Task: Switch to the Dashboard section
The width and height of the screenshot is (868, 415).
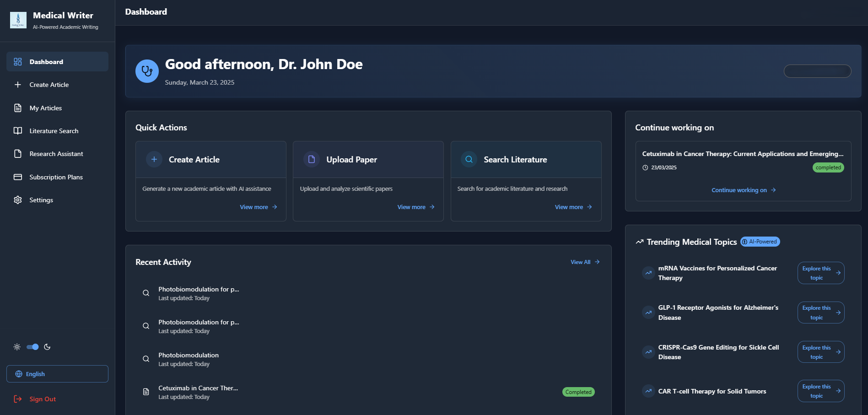Action: [46, 62]
